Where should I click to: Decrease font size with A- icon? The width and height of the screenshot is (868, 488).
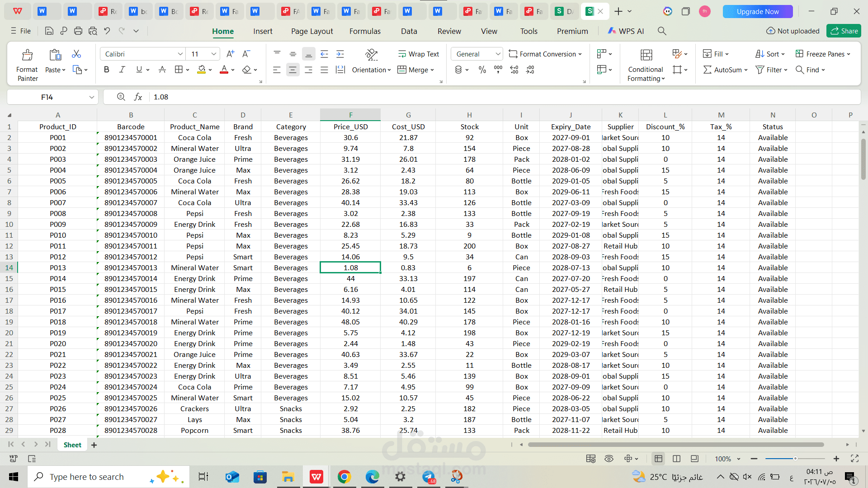tap(246, 54)
